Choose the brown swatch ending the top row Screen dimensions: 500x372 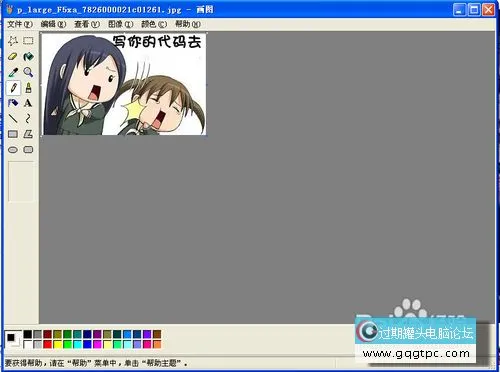157,334
